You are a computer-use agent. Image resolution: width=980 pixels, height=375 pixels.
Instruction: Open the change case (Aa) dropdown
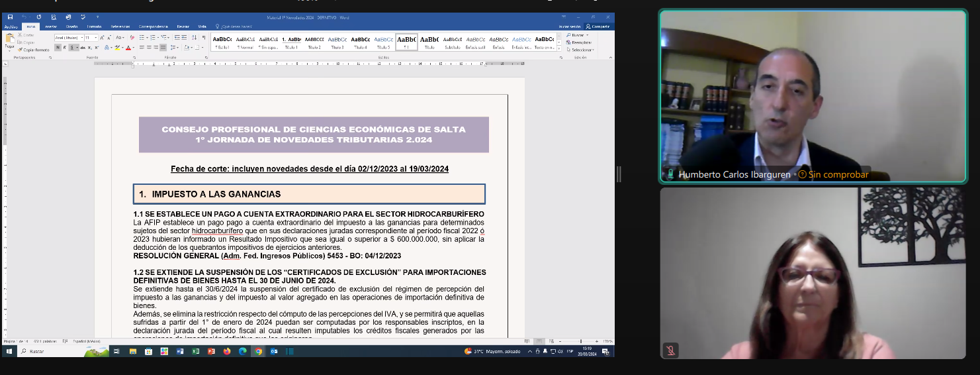(120, 38)
